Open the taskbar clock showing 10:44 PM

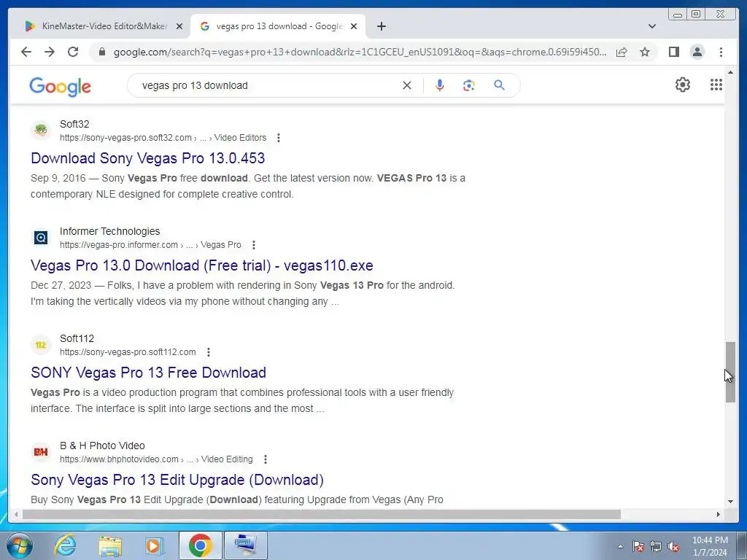coord(710,546)
